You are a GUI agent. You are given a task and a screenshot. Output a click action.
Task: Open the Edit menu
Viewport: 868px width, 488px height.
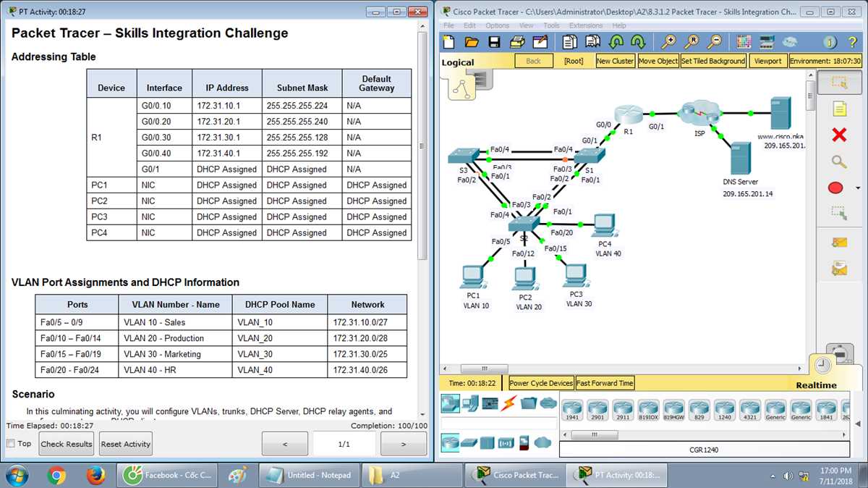(x=470, y=25)
